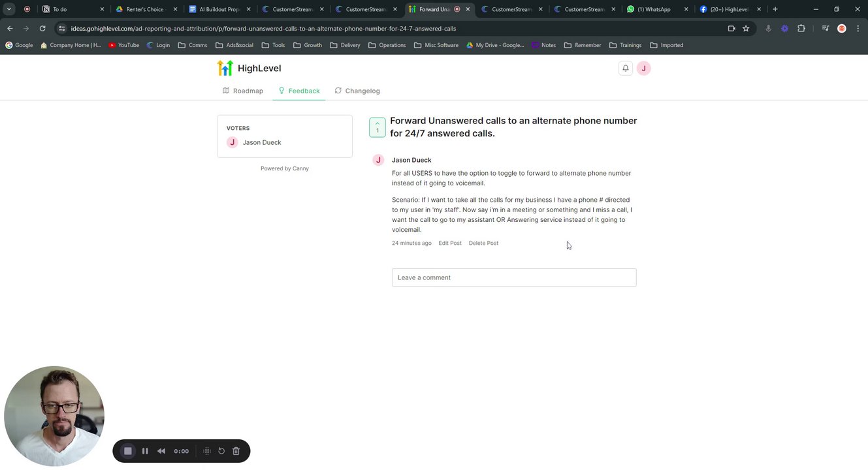Screen dimensions: 868x470
Task: Click the microphone icon in toolbar
Action: (768, 29)
